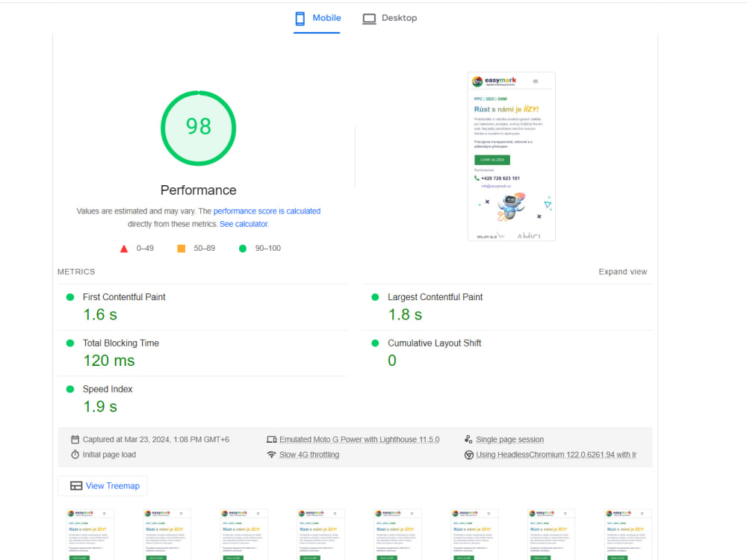Click the monitor icon on the Desktop tab
This screenshot has width=747, height=560.
pyautogui.click(x=369, y=18)
